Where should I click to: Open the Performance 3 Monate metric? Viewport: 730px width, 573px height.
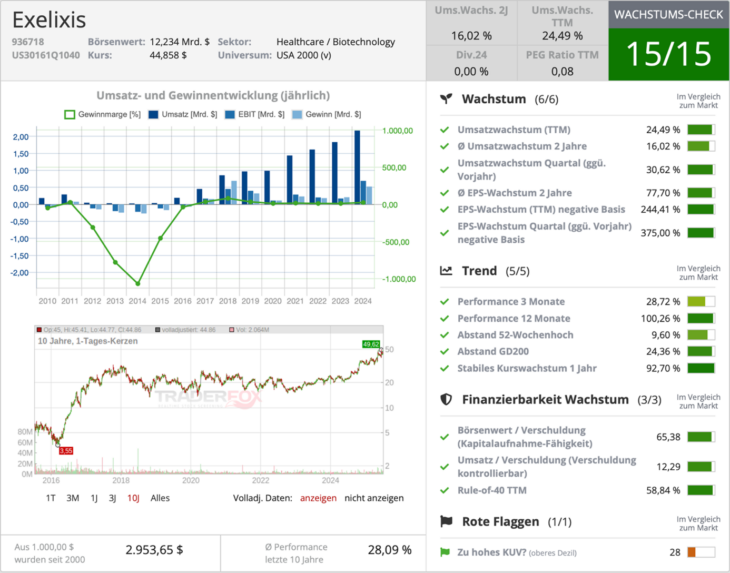click(x=511, y=302)
